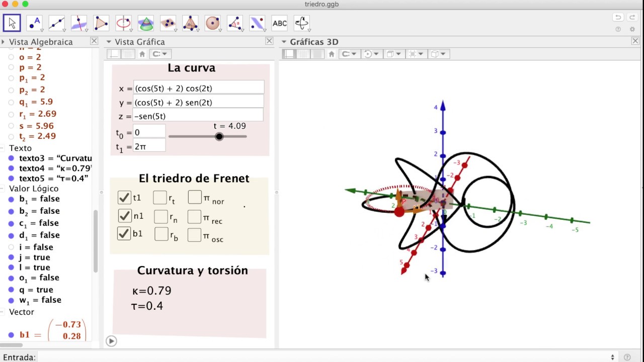Select the Rotate 3D view tool
Viewport: 644px width, 362px height.
(x=301, y=23)
